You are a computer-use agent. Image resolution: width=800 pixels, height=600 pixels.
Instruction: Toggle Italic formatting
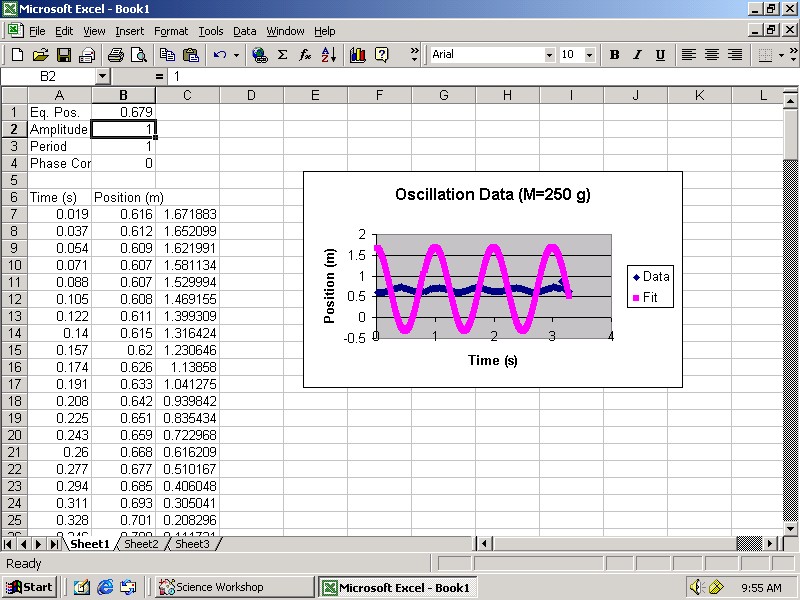(x=637, y=55)
